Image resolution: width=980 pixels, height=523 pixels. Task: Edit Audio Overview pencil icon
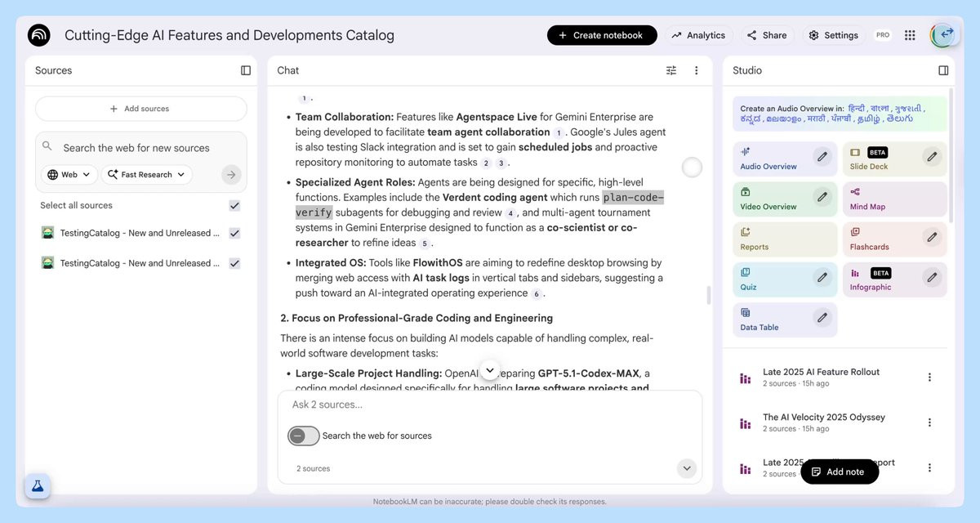point(822,155)
